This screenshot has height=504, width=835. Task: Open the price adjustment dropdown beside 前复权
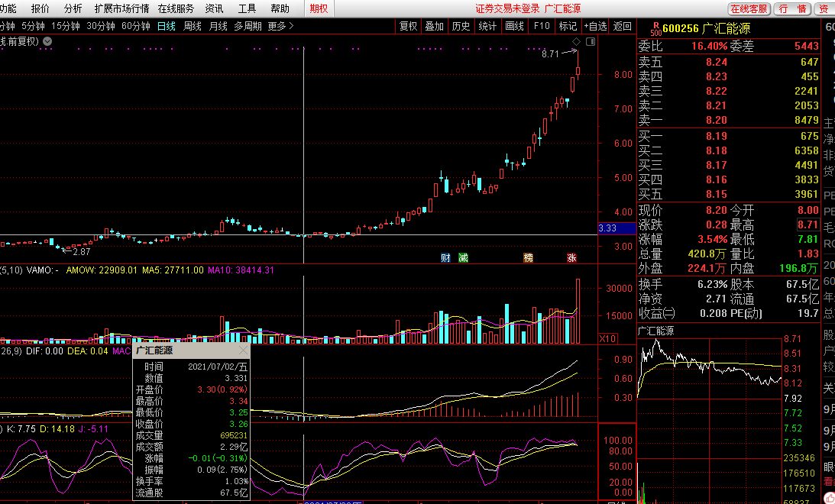pos(47,41)
